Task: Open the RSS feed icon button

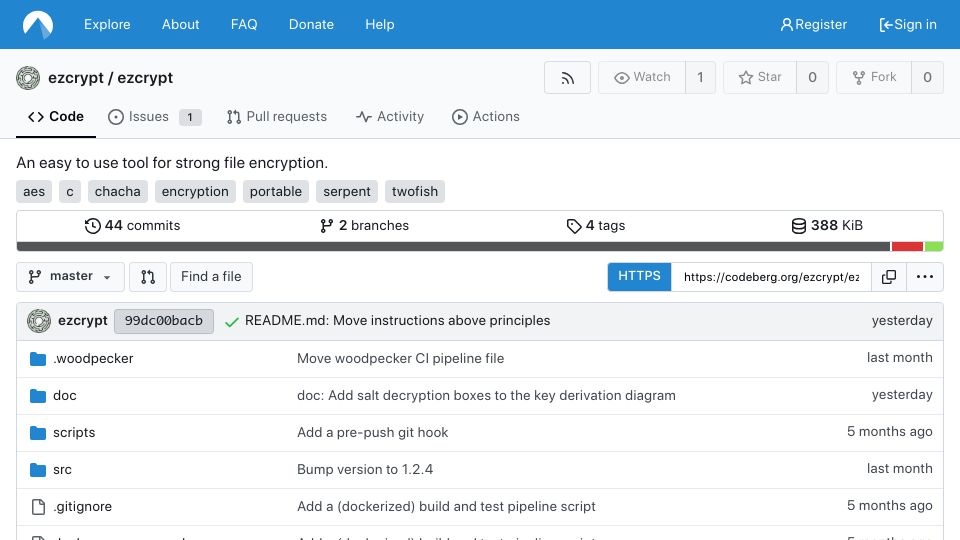Action: [x=568, y=78]
